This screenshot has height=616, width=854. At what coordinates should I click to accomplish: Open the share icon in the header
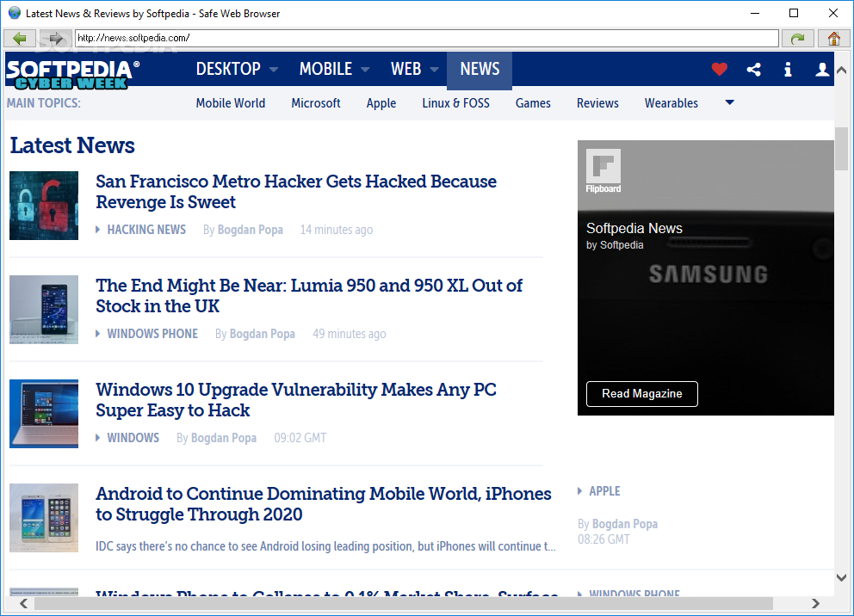(x=754, y=69)
